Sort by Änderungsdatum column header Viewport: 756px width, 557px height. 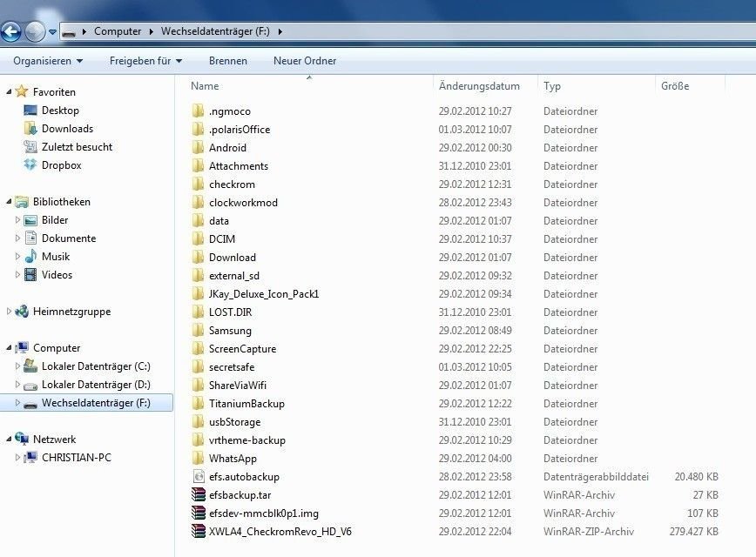(479, 86)
